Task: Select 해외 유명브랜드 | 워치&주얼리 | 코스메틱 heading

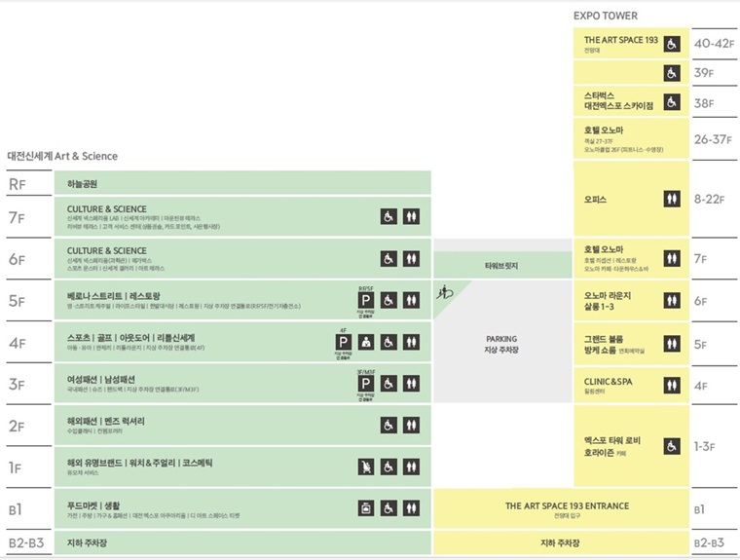Action: click(139, 463)
